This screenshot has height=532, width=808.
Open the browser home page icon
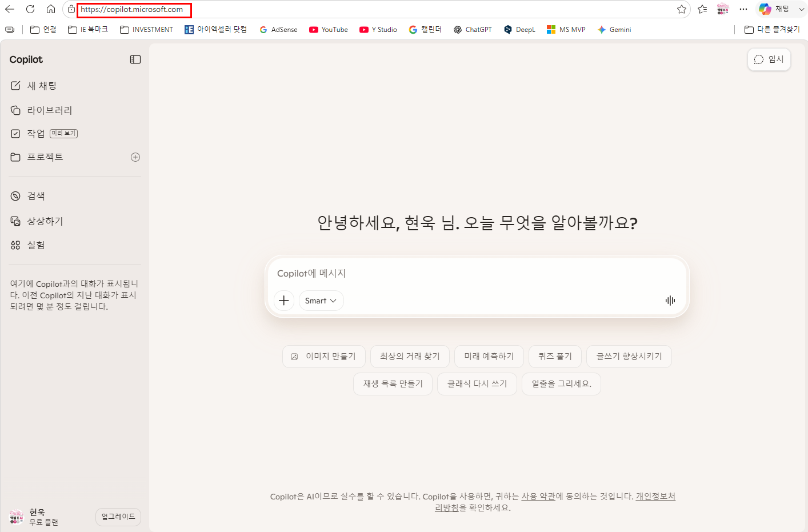click(51, 9)
